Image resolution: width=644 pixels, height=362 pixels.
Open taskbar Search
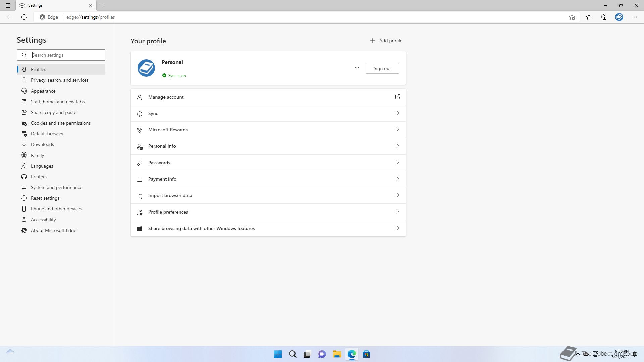coord(292,354)
